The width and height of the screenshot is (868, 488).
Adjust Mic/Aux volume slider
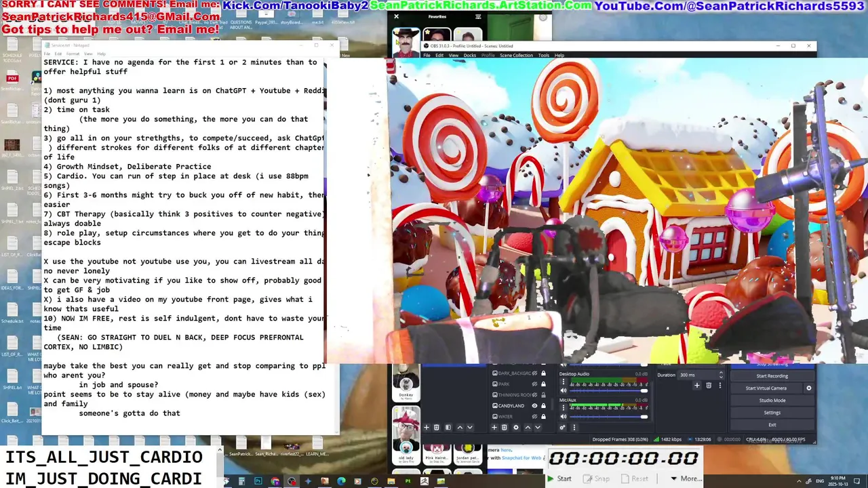click(x=608, y=416)
